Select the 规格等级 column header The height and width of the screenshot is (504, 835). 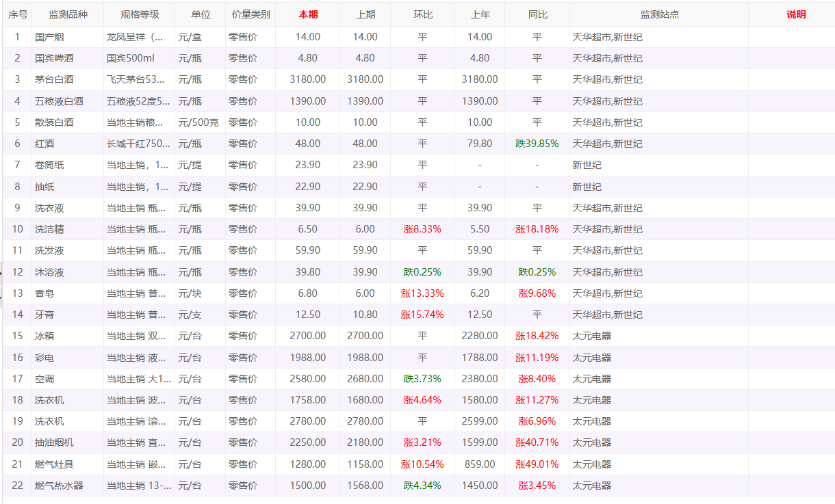click(x=140, y=14)
